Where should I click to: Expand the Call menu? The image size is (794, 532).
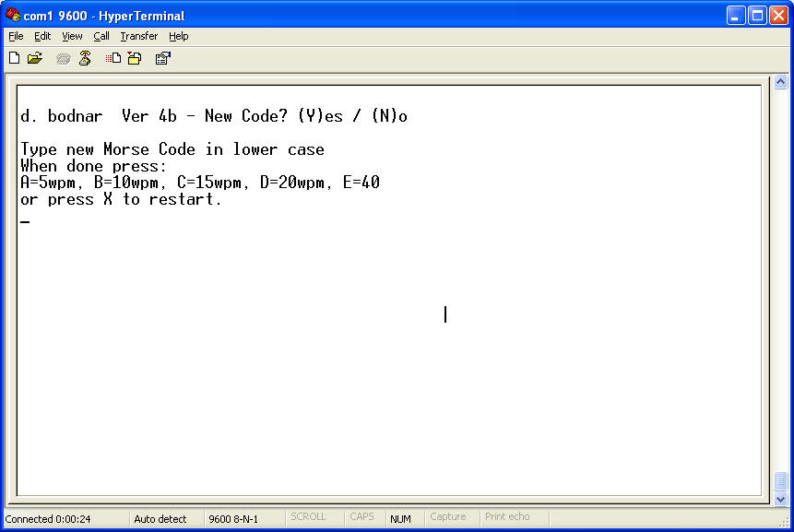(x=101, y=36)
